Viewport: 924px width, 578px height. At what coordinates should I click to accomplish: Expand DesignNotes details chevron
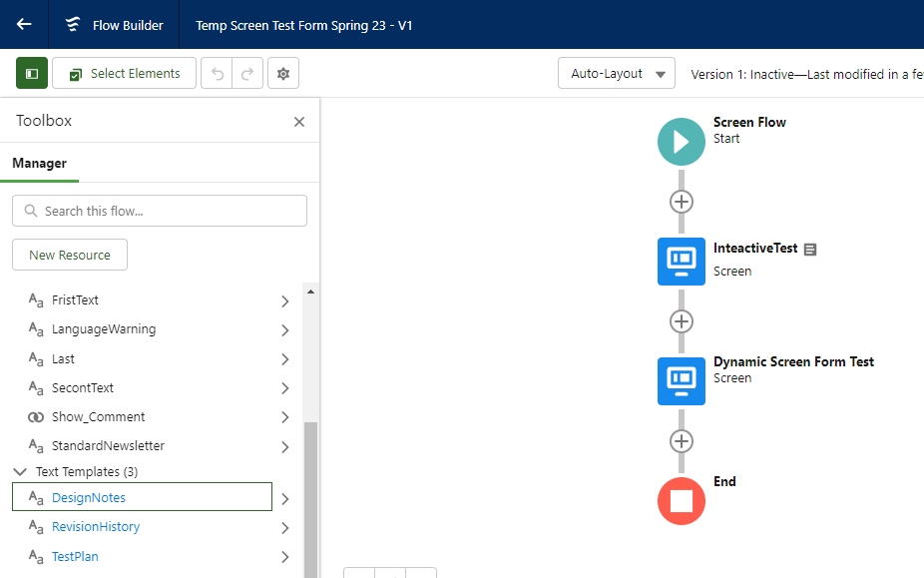tap(285, 499)
